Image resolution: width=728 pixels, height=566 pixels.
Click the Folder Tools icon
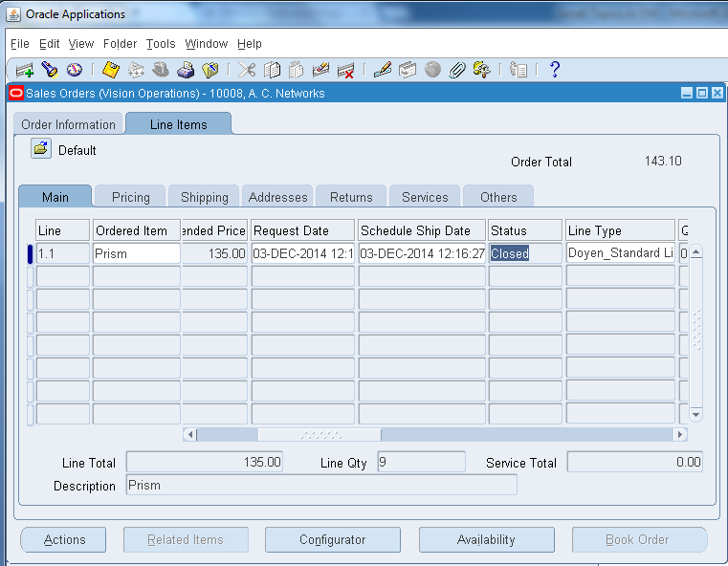click(x=482, y=70)
